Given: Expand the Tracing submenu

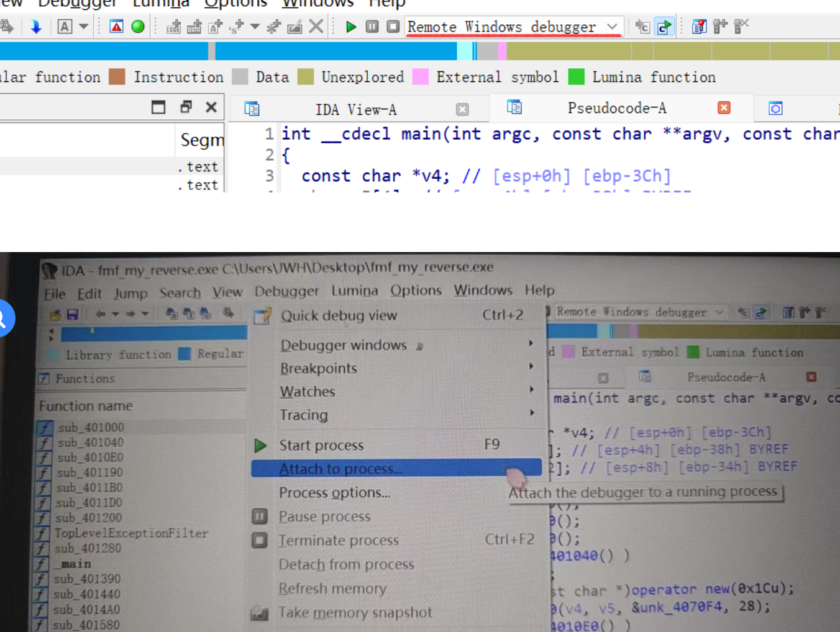Looking at the screenshot, I should (x=396, y=414).
